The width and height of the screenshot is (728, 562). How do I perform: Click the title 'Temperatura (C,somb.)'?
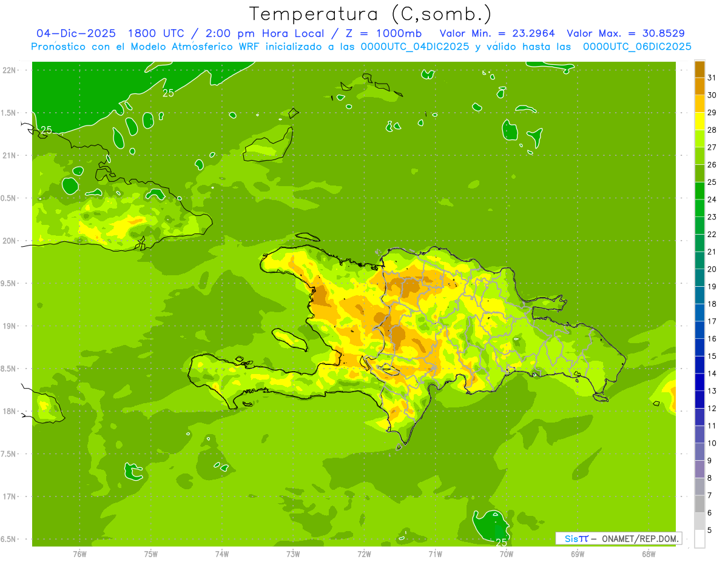(x=371, y=14)
